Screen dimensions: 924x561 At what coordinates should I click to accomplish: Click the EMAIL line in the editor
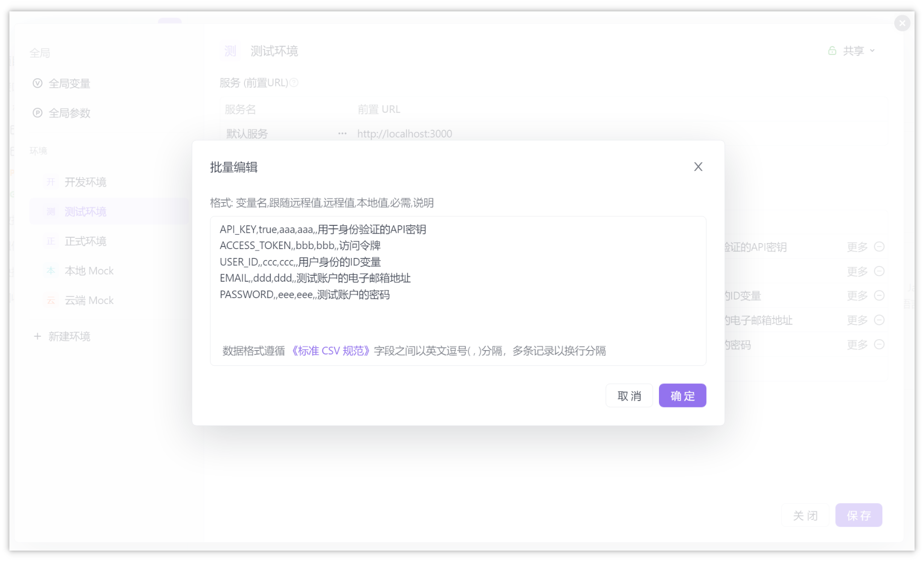[315, 278]
